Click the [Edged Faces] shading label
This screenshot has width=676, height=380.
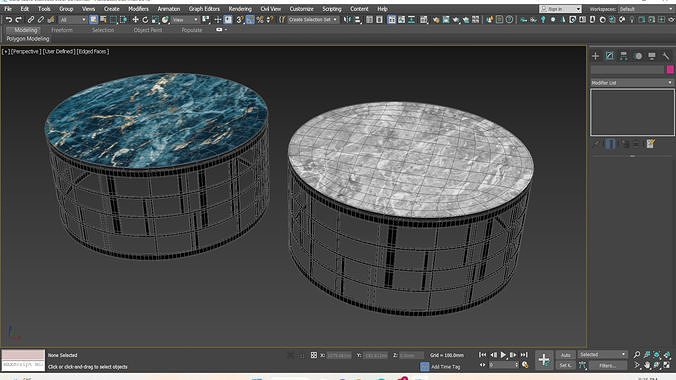pyautogui.click(x=93, y=51)
